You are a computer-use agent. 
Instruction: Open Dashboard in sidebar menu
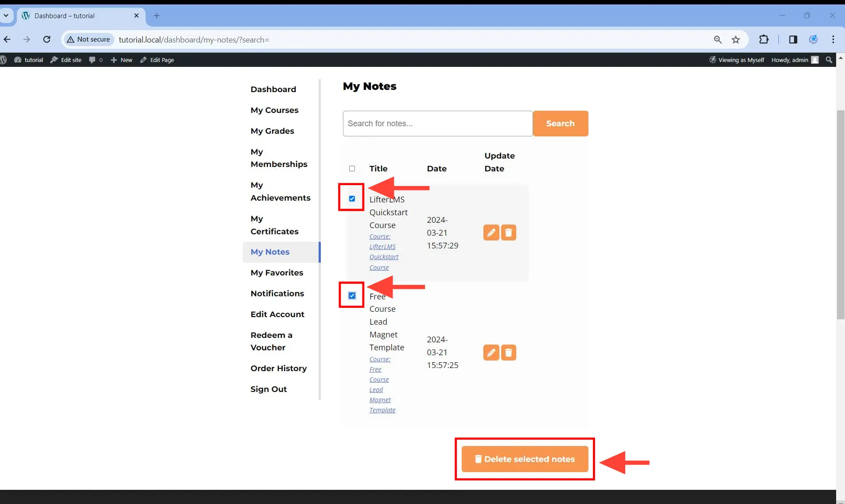(273, 89)
